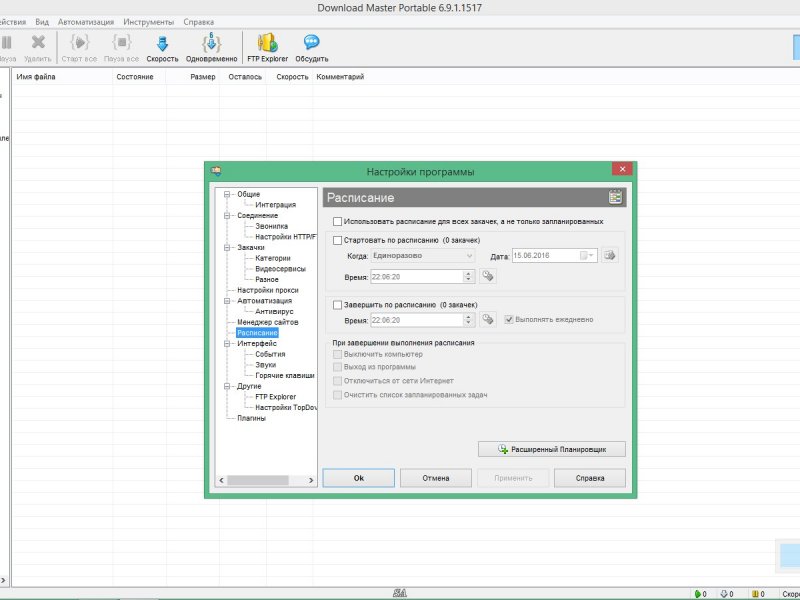This screenshot has height=600, width=800.
Task: Close the Настройки программы dialog
Action: coord(622,169)
